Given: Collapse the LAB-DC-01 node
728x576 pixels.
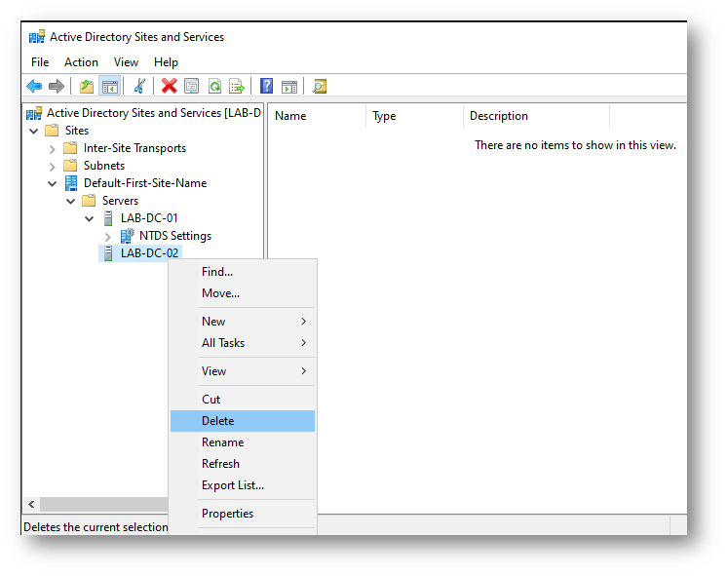Looking at the screenshot, I should (x=89, y=218).
